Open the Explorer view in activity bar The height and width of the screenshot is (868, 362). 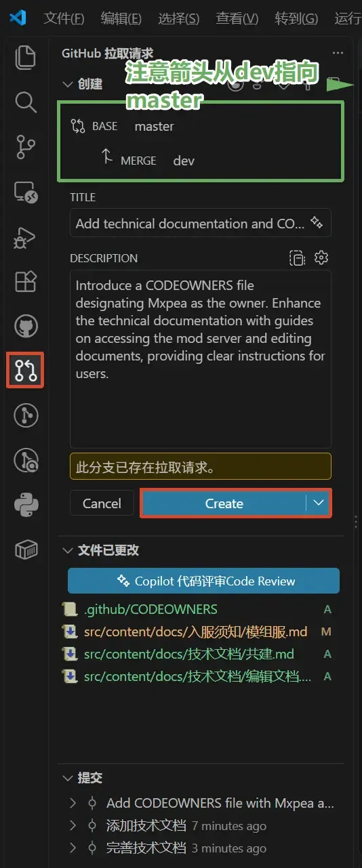(x=26, y=57)
